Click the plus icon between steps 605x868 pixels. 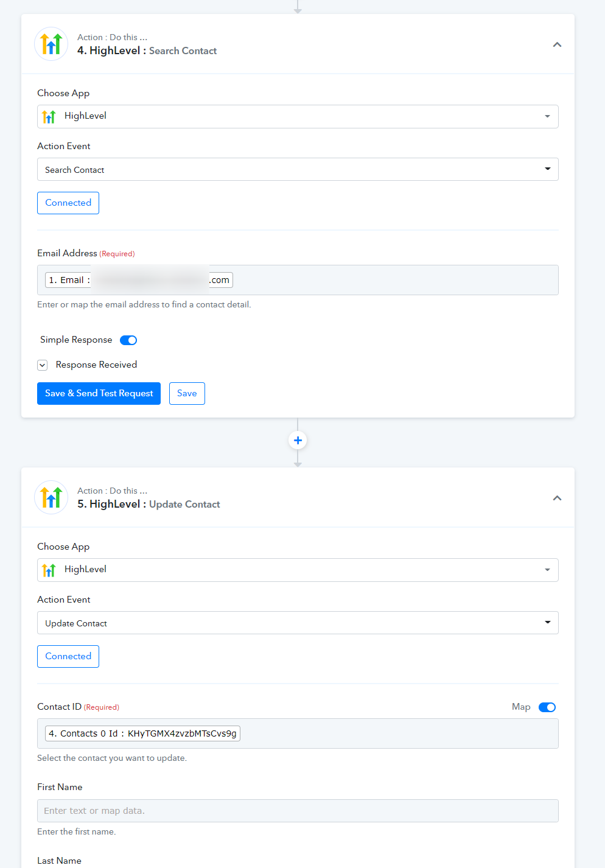click(298, 440)
